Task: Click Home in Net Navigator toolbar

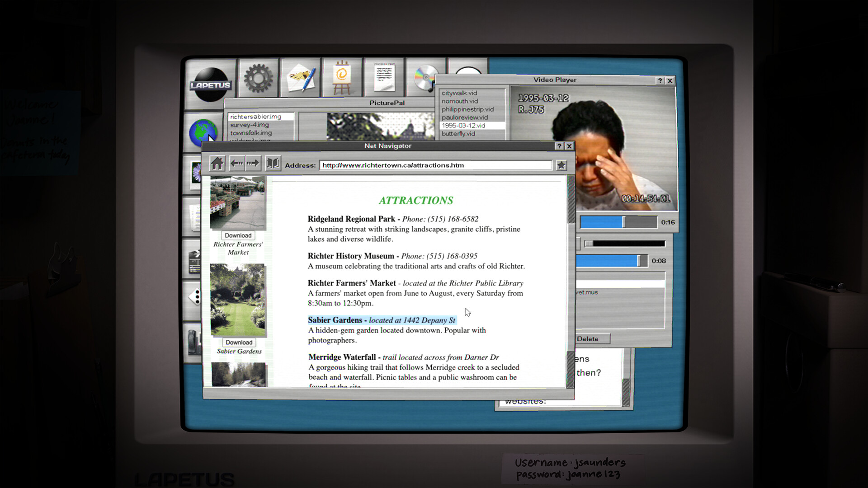Action: coord(217,163)
